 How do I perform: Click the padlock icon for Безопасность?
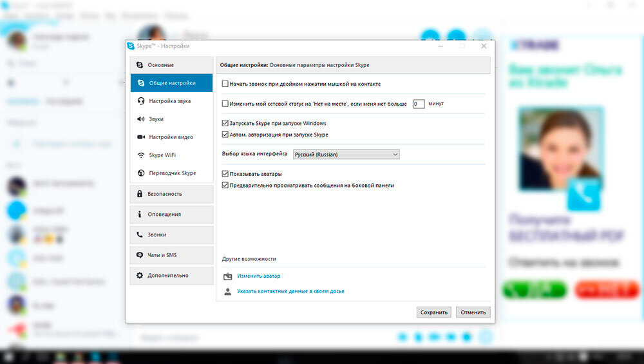[x=140, y=194]
